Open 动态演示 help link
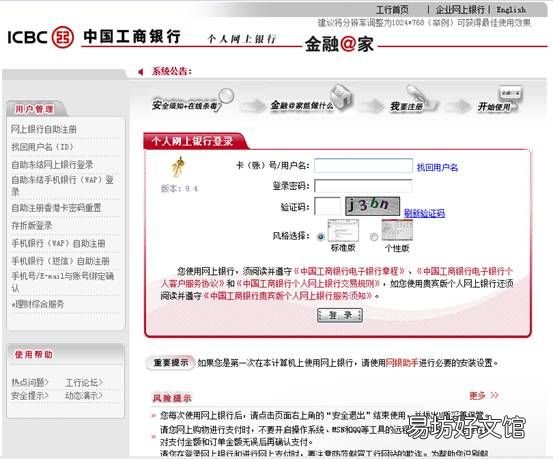Screen dimensions: 553x459 click(x=84, y=395)
